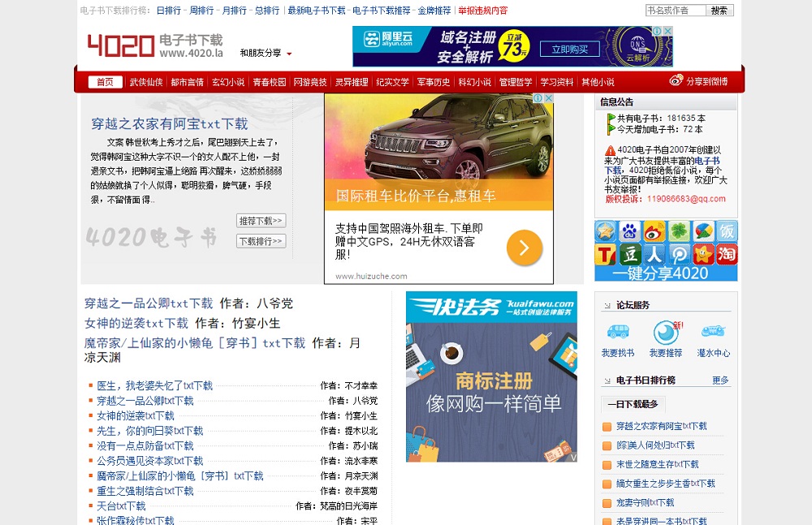Click the 我要推荐 round icon
Screen dimensions: 812x525
click(666, 333)
